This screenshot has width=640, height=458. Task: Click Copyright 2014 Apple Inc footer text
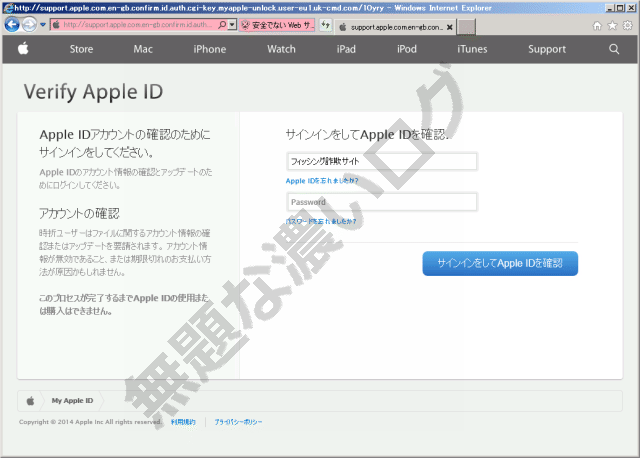pyautogui.click(x=90, y=422)
